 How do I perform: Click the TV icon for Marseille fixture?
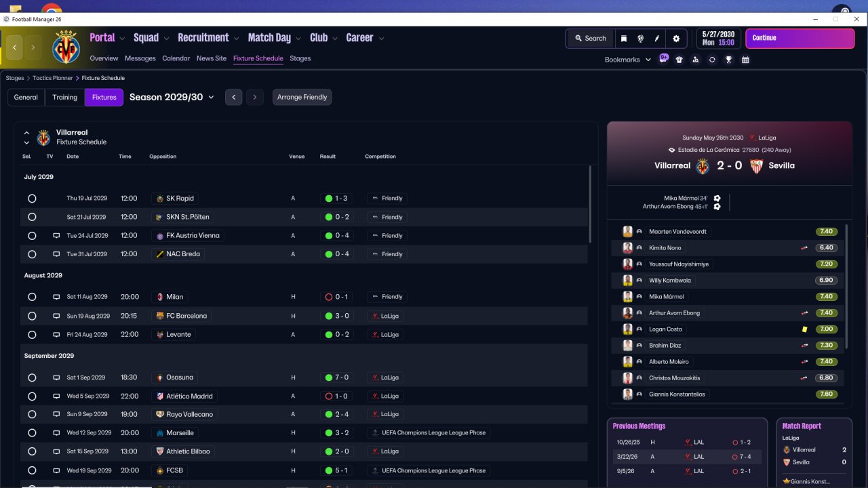click(56, 433)
